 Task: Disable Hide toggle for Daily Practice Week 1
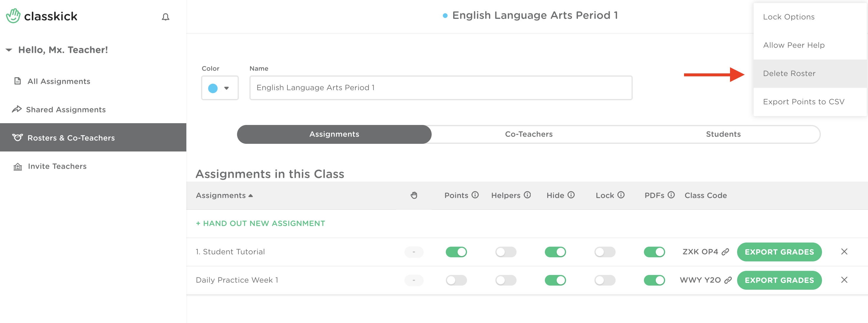click(555, 280)
